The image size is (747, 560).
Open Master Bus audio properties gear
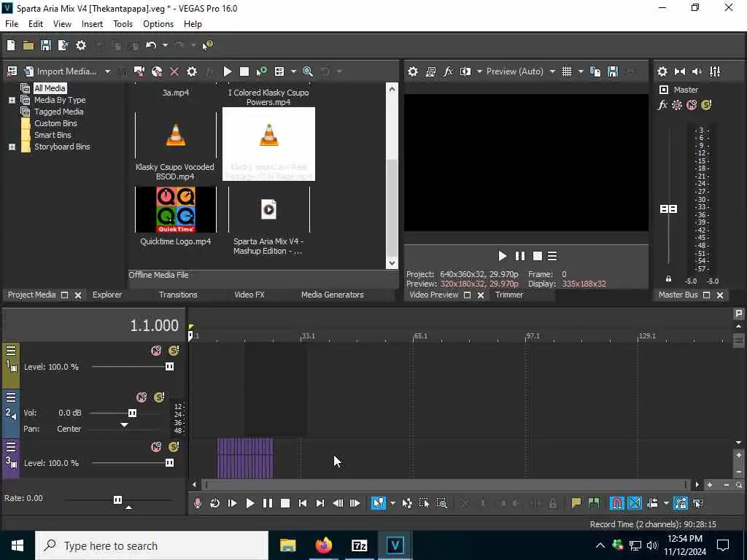pos(662,71)
